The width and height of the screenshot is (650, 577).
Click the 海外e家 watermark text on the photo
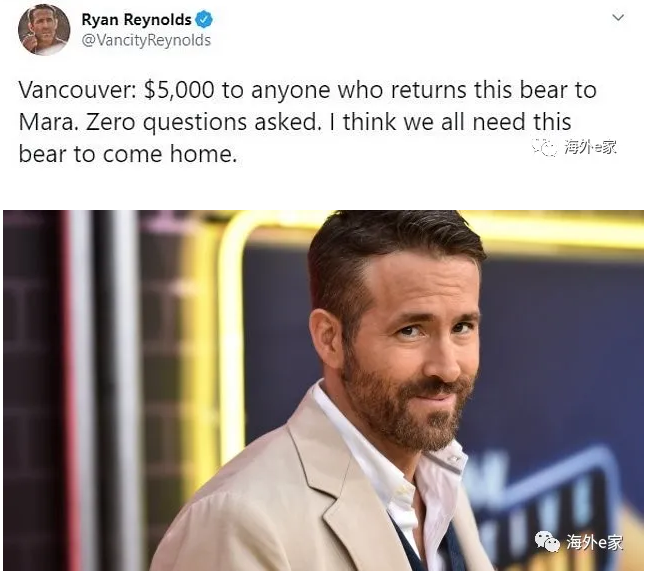coord(594,542)
